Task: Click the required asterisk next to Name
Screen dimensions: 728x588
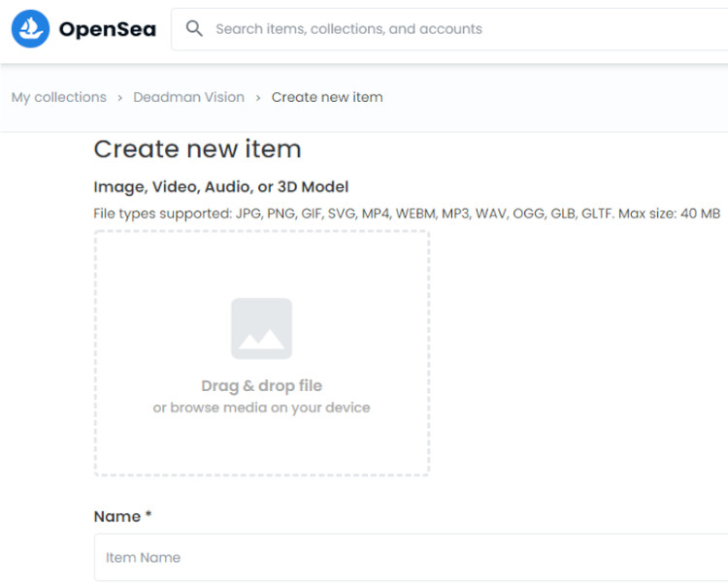Action: point(149,516)
